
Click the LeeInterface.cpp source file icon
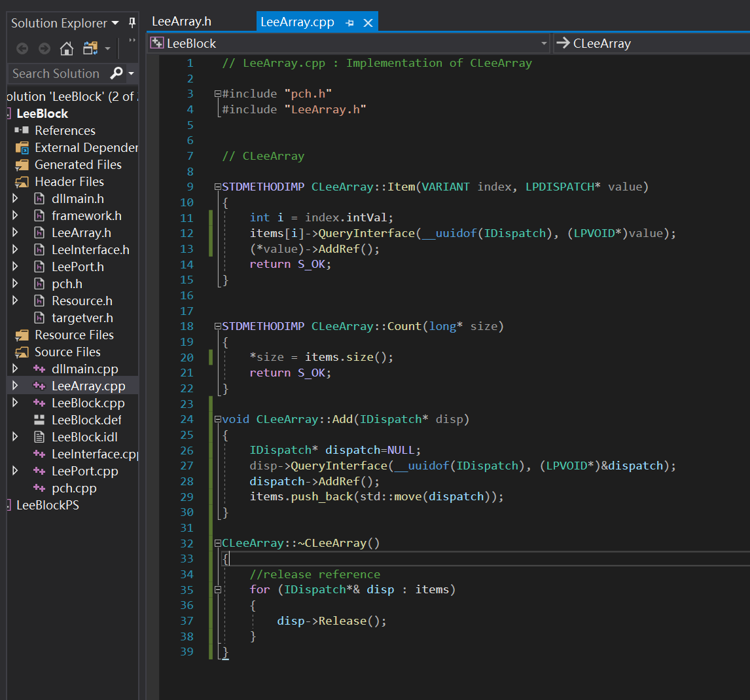39,454
